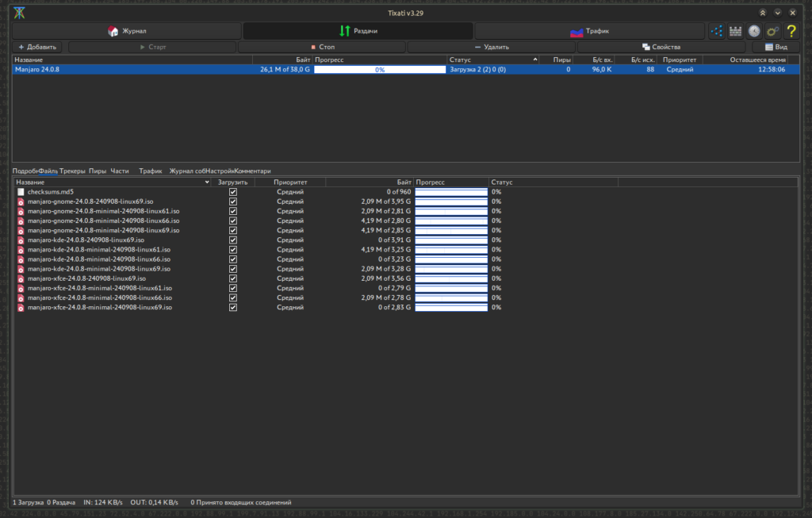Toggle download checkbox for manjaro-kde-24.0.8-minimal-240908-linux66.iso
The image size is (812, 518).
click(233, 259)
